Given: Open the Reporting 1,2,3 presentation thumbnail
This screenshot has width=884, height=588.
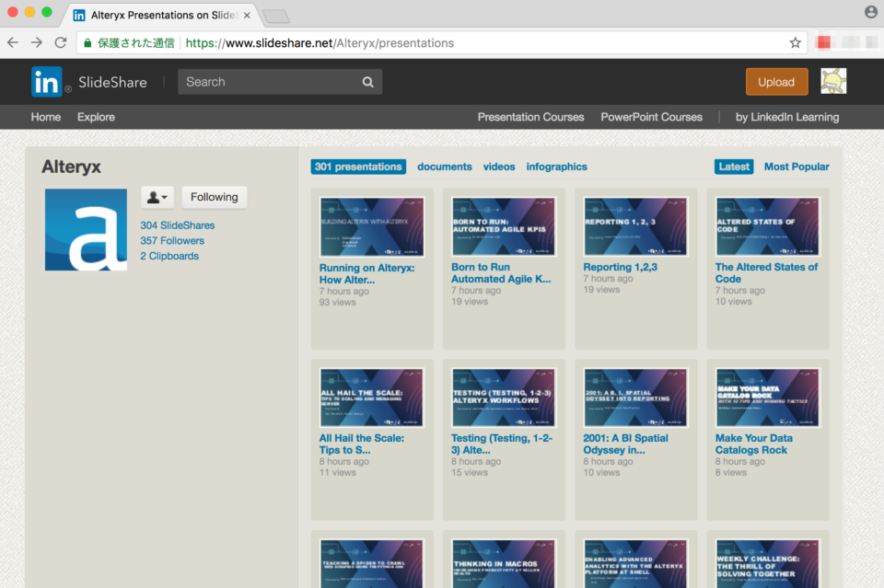Looking at the screenshot, I should (635, 225).
